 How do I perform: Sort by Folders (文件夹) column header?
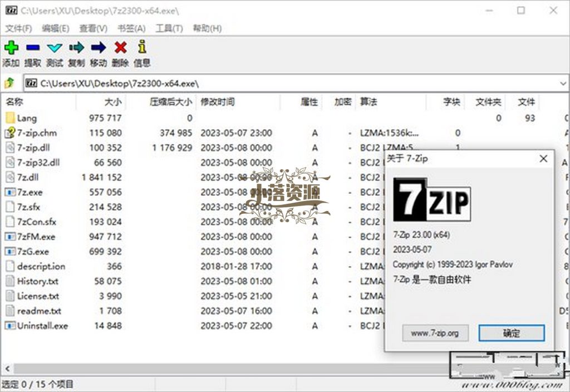point(486,102)
